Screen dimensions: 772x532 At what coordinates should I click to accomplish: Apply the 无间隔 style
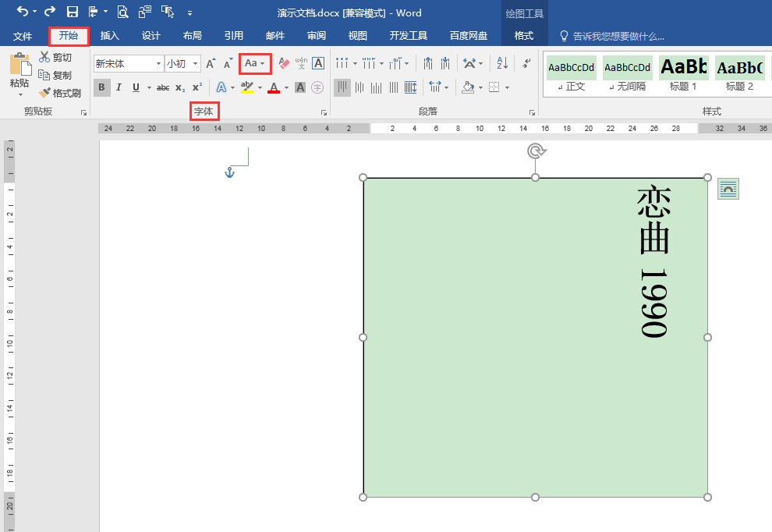627,74
